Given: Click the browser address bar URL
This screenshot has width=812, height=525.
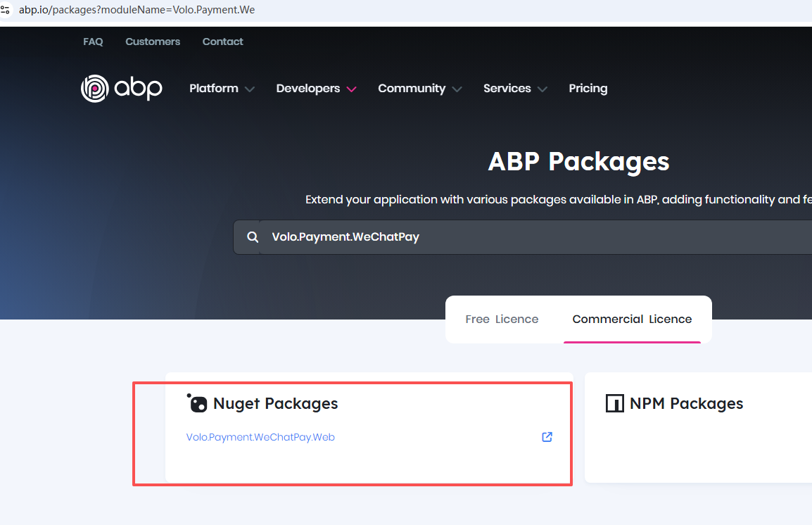Looking at the screenshot, I should pyautogui.click(x=137, y=10).
